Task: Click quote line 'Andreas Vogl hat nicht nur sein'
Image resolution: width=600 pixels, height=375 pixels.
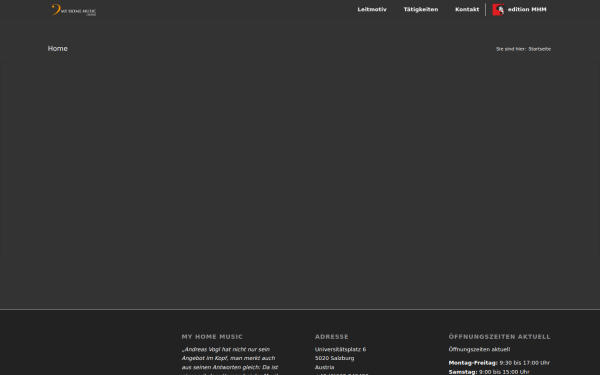Action: [x=226, y=349]
